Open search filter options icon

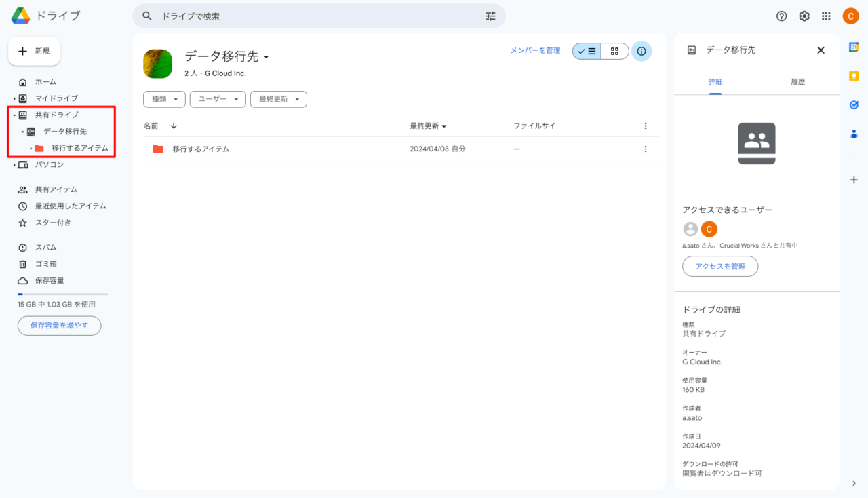(x=490, y=16)
